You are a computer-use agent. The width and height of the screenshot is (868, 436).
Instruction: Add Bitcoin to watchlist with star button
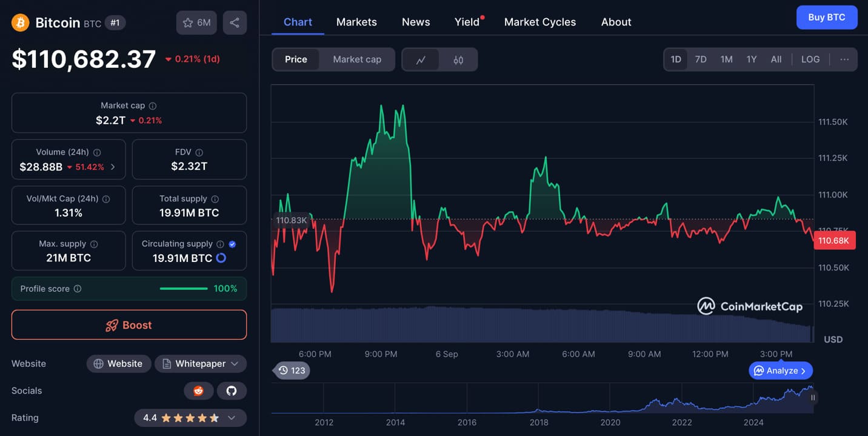[196, 22]
